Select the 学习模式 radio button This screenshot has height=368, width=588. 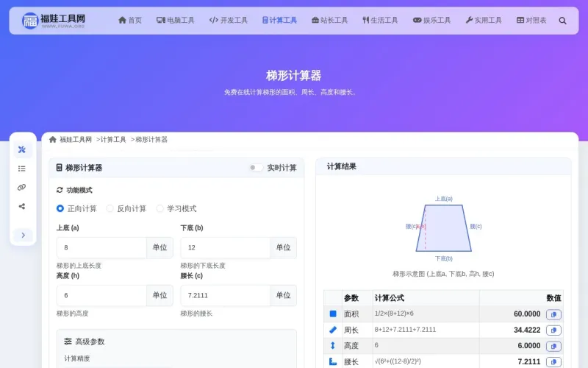click(x=159, y=208)
